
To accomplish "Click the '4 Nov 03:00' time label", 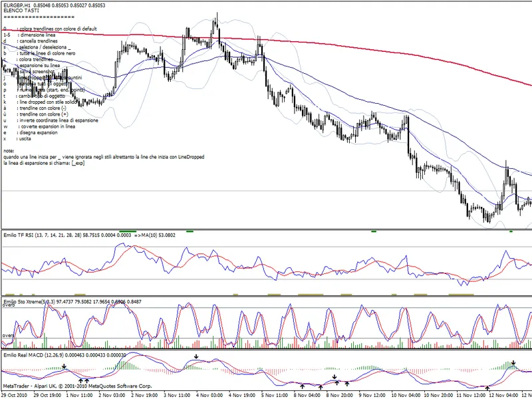I will point(209,395).
